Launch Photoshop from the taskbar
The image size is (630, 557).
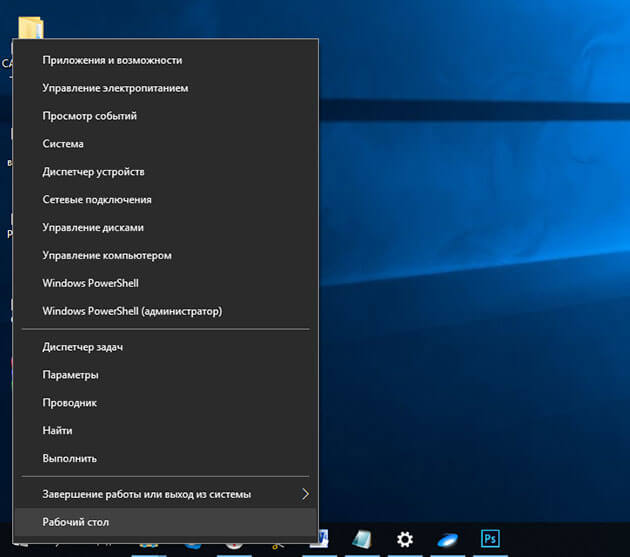[490, 539]
